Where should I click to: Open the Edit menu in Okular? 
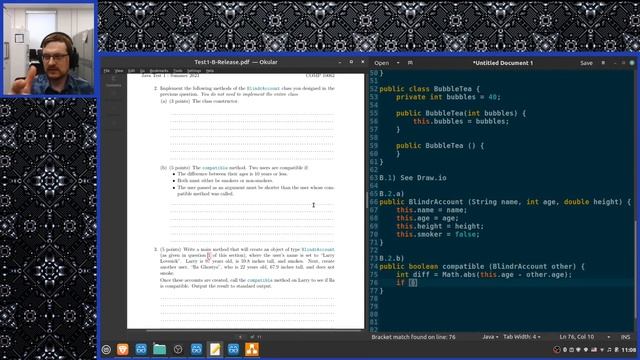(x=131, y=71)
